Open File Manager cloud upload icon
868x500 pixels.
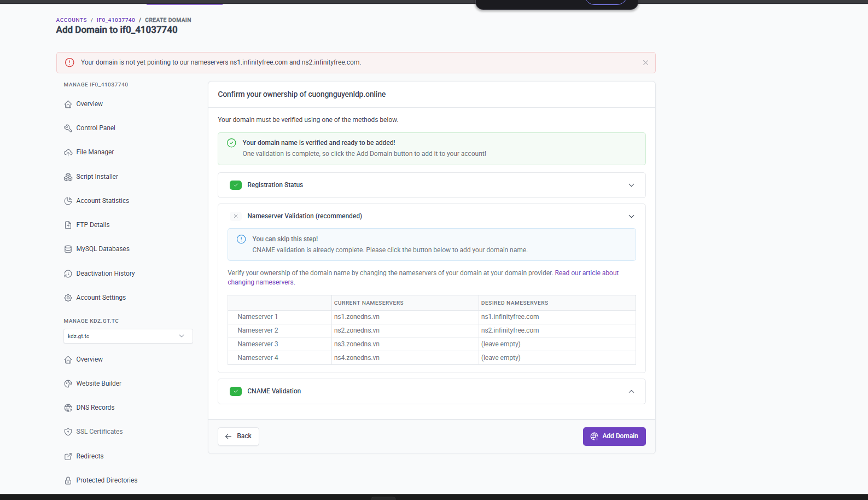tap(68, 153)
